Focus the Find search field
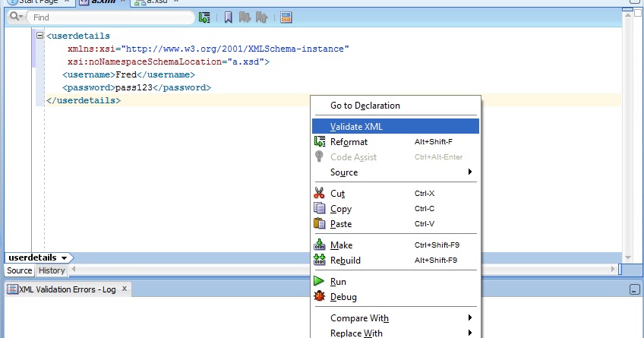 click(111, 17)
